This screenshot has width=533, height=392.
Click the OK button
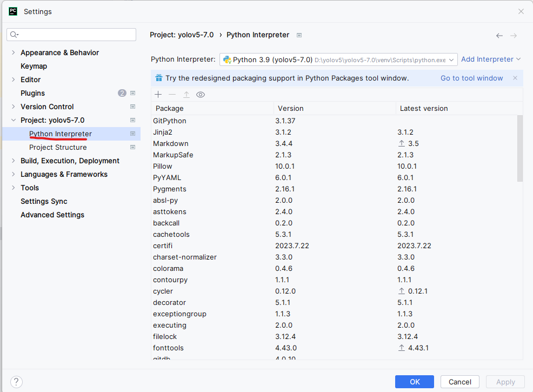[x=415, y=382]
